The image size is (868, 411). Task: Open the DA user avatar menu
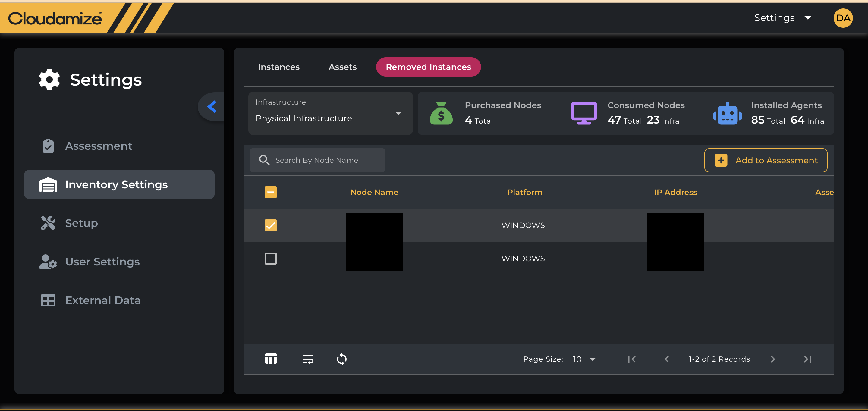click(x=843, y=18)
